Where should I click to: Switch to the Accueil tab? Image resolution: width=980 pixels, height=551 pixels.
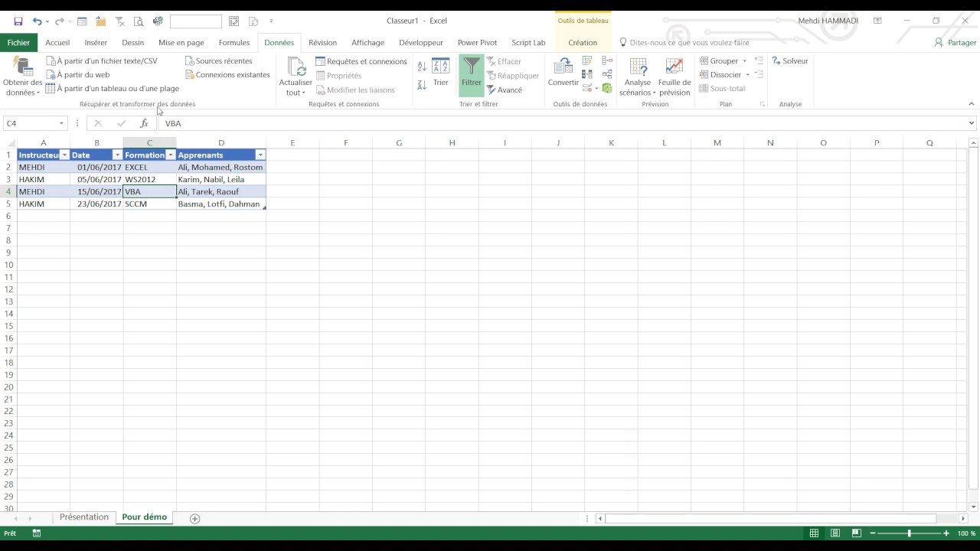[57, 43]
